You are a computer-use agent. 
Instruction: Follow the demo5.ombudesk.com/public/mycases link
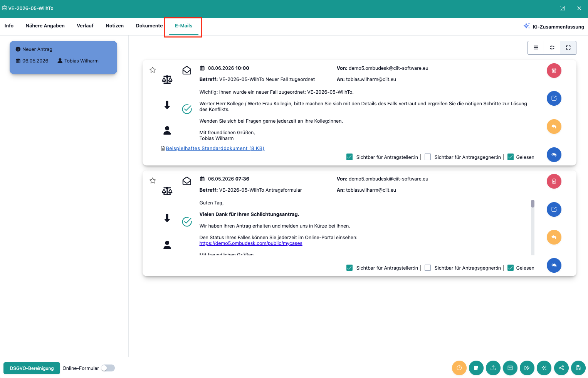click(251, 243)
